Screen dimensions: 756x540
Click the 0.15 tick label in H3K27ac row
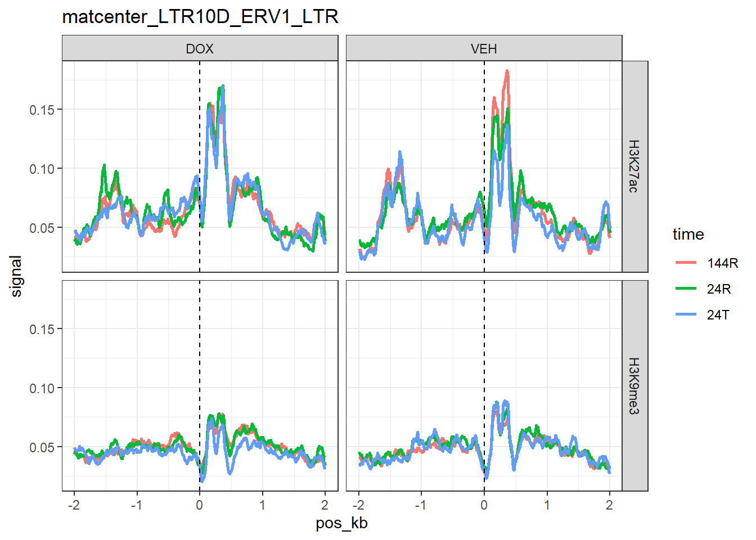pyautogui.click(x=42, y=110)
